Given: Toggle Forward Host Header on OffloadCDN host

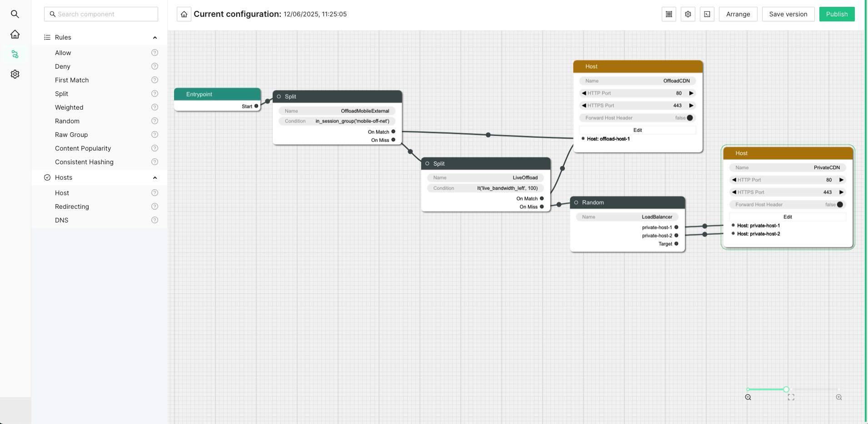Looking at the screenshot, I should tap(689, 118).
